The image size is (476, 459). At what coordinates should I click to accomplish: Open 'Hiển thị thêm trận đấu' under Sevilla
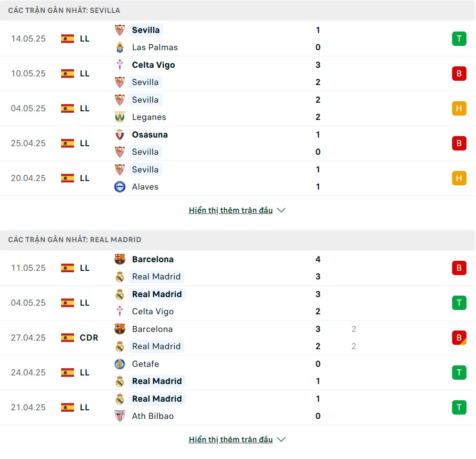231,210
